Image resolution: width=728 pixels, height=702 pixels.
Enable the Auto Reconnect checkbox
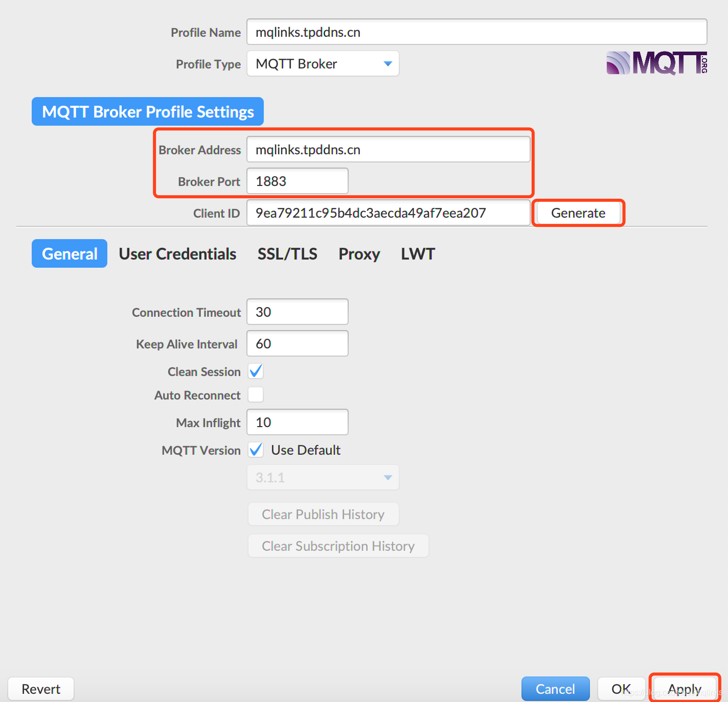click(256, 395)
